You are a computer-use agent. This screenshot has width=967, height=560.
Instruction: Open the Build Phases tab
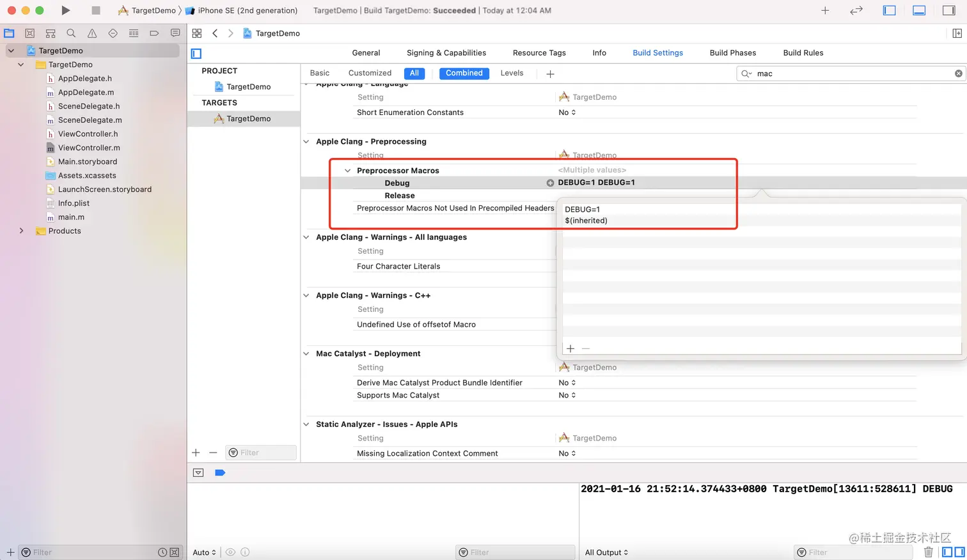point(733,53)
